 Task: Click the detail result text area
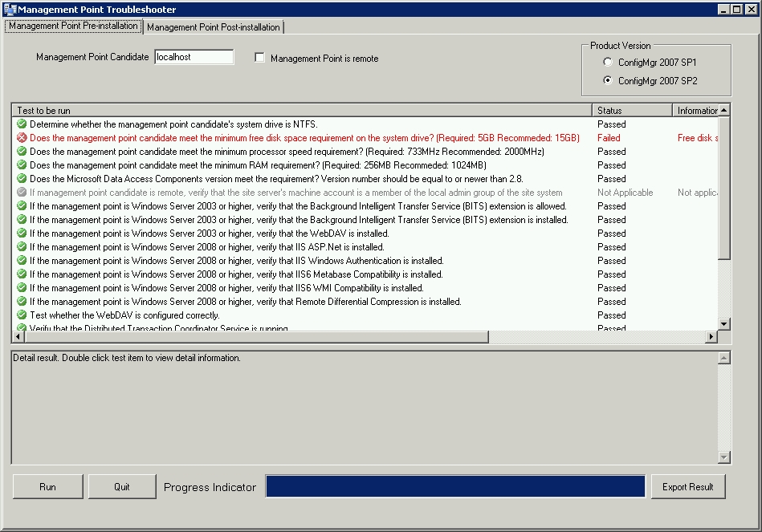tap(365, 408)
